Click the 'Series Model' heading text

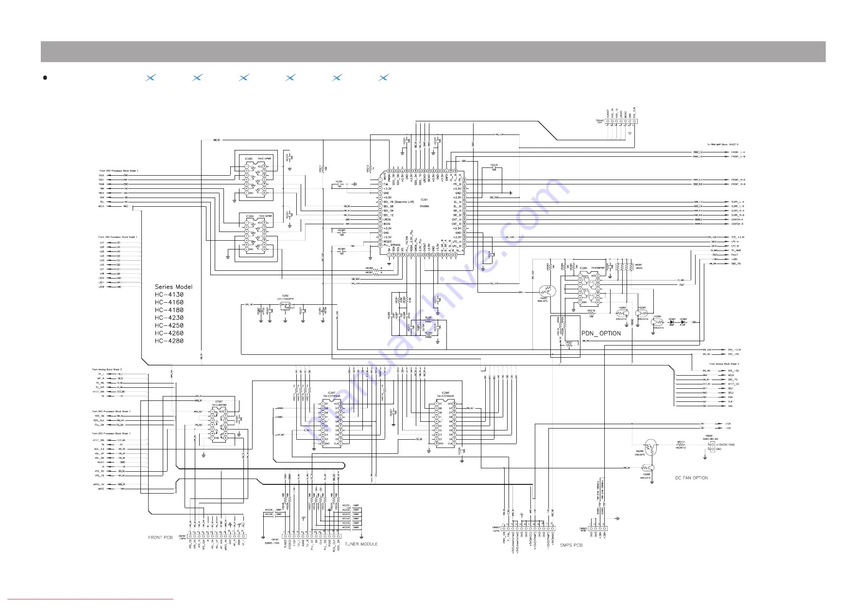coord(173,287)
